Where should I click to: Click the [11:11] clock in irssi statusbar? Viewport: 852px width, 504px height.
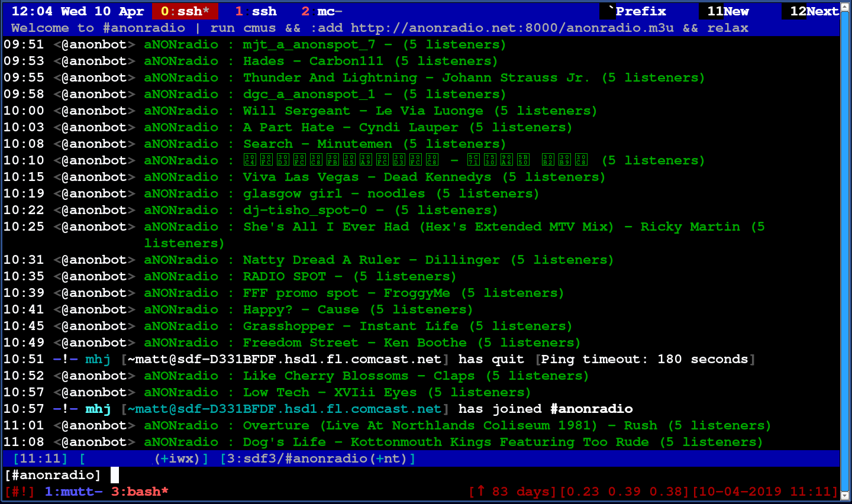(40, 458)
